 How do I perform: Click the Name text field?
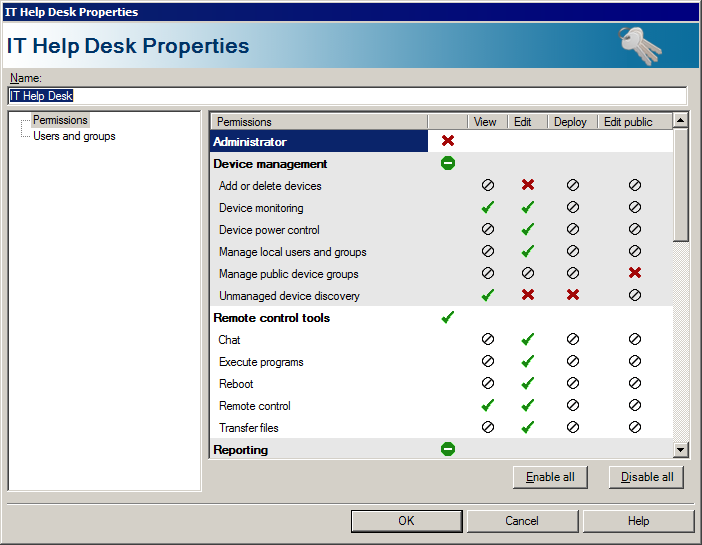(347, 96)
